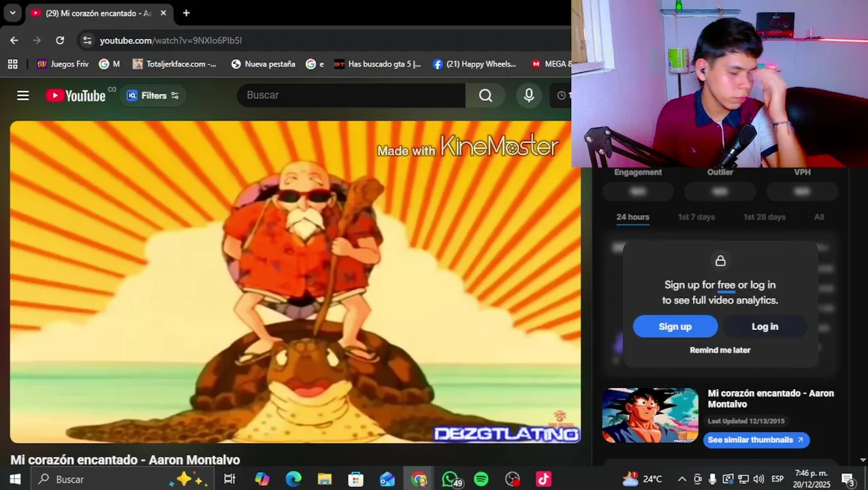Viewport: 868px width, 490px height.
Task: Open the Windows Start menu
Action: click(15, 479)
